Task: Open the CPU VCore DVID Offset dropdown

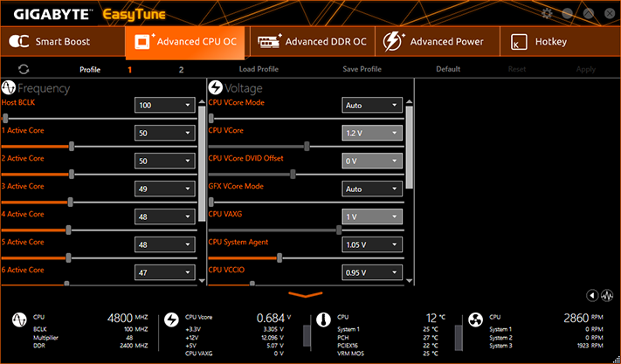Action: tap(372, 161)
